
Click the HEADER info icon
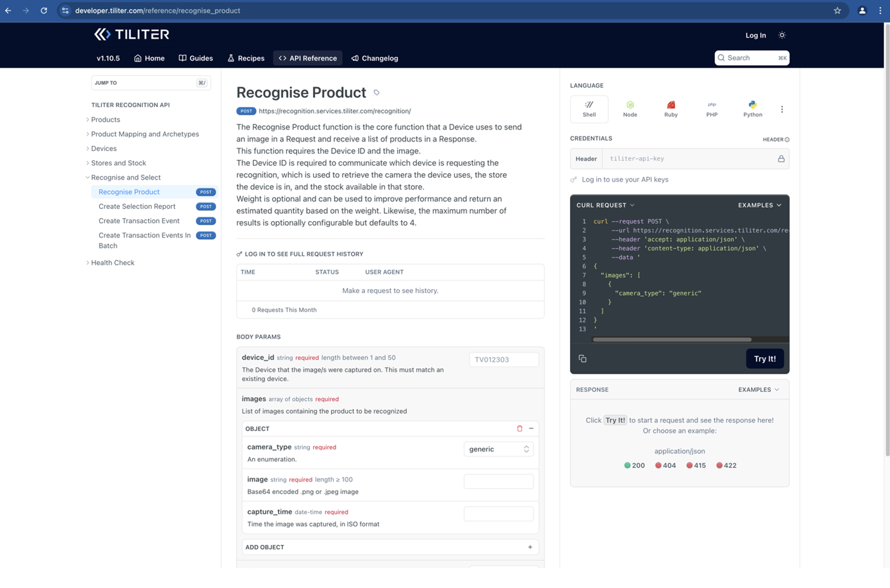point(787,140)
